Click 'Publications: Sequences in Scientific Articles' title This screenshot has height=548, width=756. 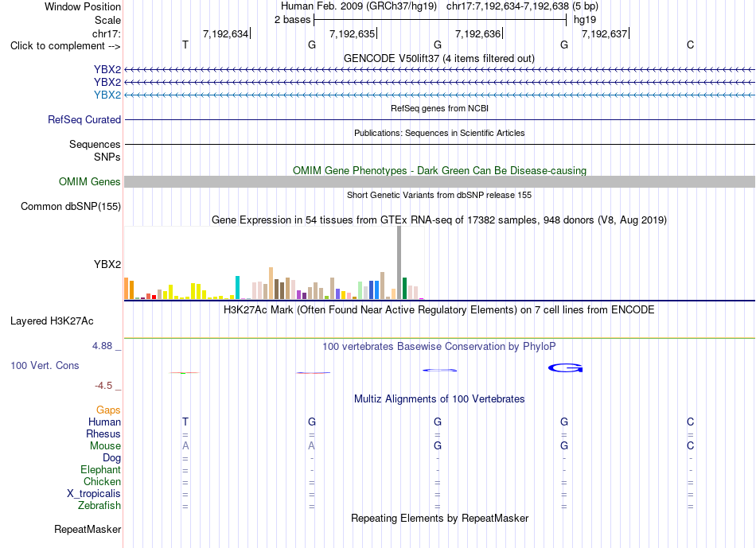tap(439, 133)
